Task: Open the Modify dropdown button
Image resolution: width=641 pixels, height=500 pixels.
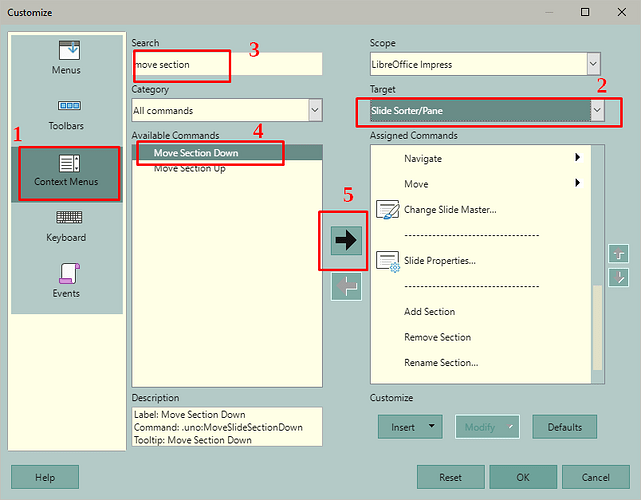Action: point(487,427)
